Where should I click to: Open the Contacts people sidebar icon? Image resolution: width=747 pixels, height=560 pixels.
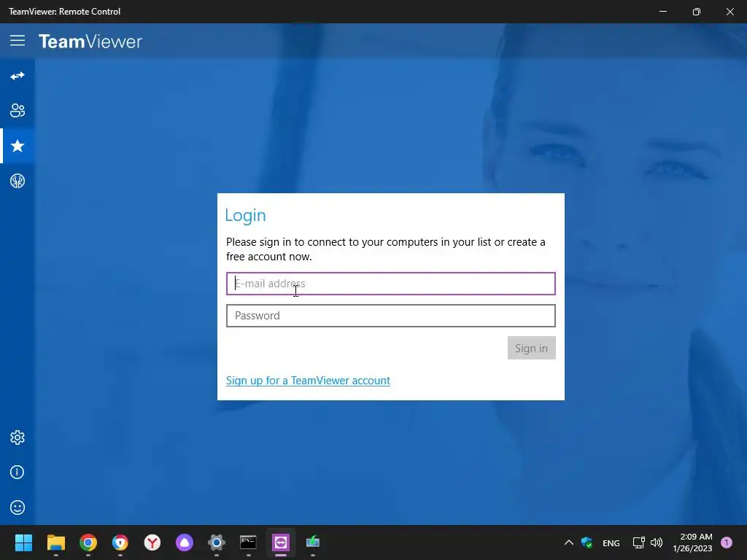coord(18,111)
